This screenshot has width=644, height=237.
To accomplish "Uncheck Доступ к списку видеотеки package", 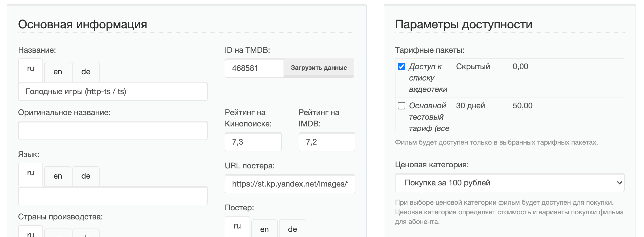I will [402, 67].
